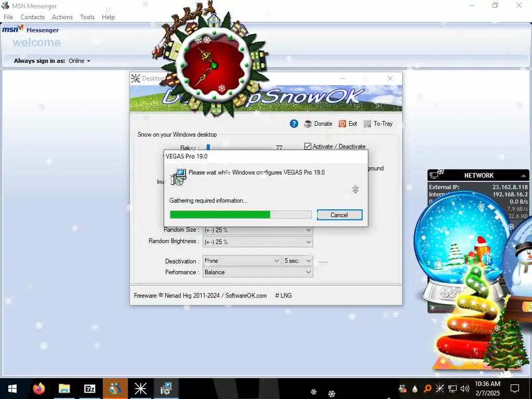Image resolution: width=532 pixels, height=399 pixels.
Task: Click the MSN Messenger tray icon
Action: 403,389
